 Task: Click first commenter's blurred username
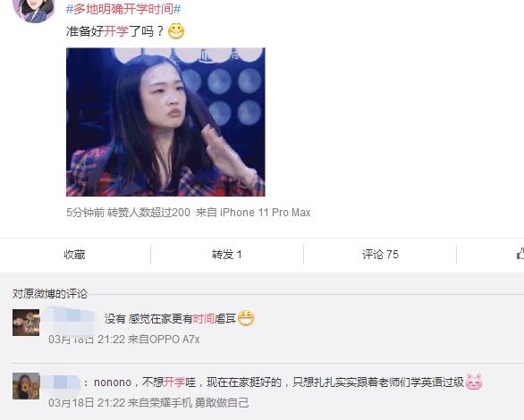(72, 321)
